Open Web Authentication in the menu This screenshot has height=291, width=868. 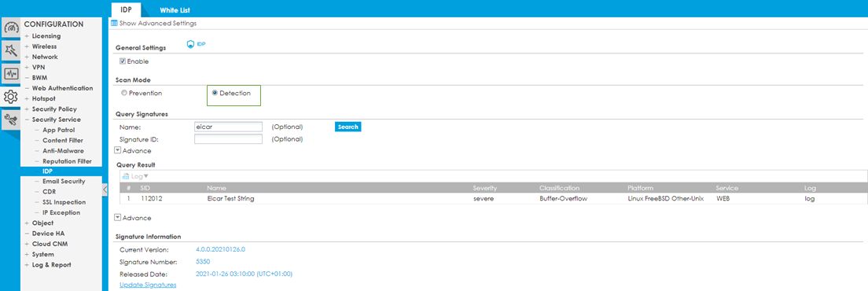click(x=63, y=88)
